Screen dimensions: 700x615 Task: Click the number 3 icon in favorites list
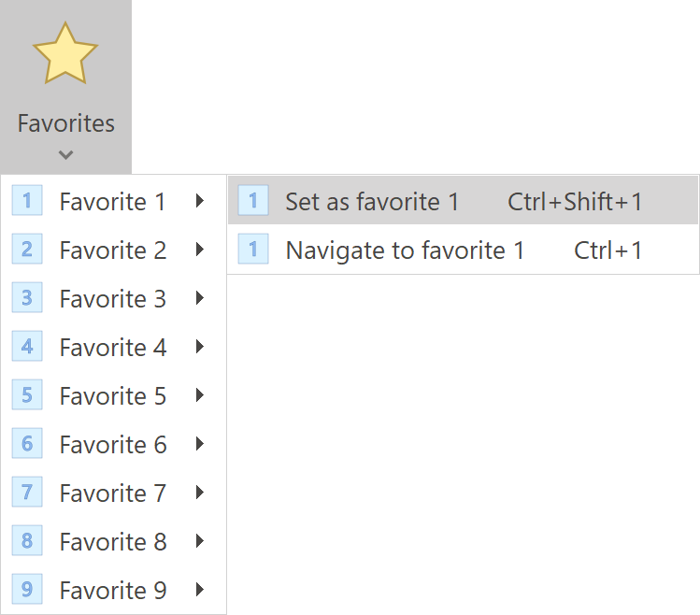click(x=27, y=298)
